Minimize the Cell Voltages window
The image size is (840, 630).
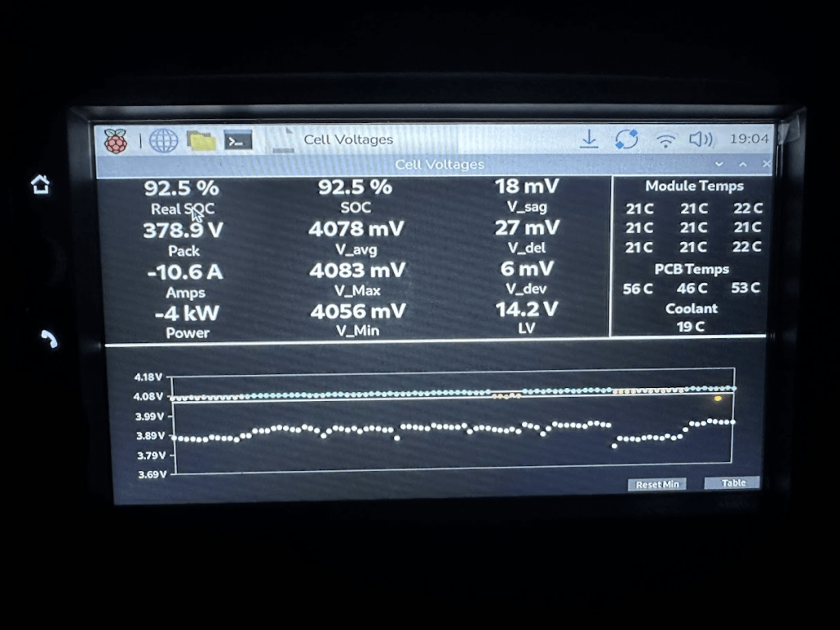coord(719,165)
